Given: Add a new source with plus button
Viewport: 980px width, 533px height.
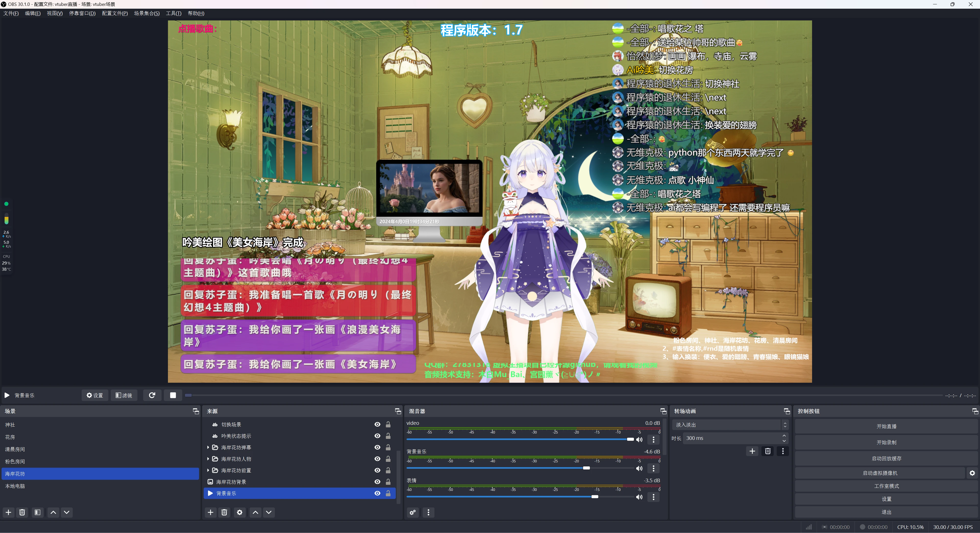Looking at the screenshot, I should click(x=210, y=512).
